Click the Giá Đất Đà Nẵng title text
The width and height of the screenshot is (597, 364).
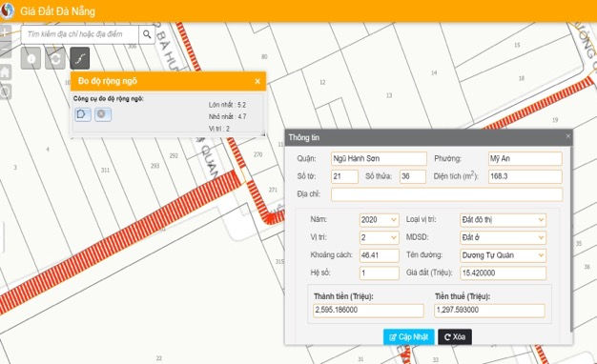(x=57, y=11)
